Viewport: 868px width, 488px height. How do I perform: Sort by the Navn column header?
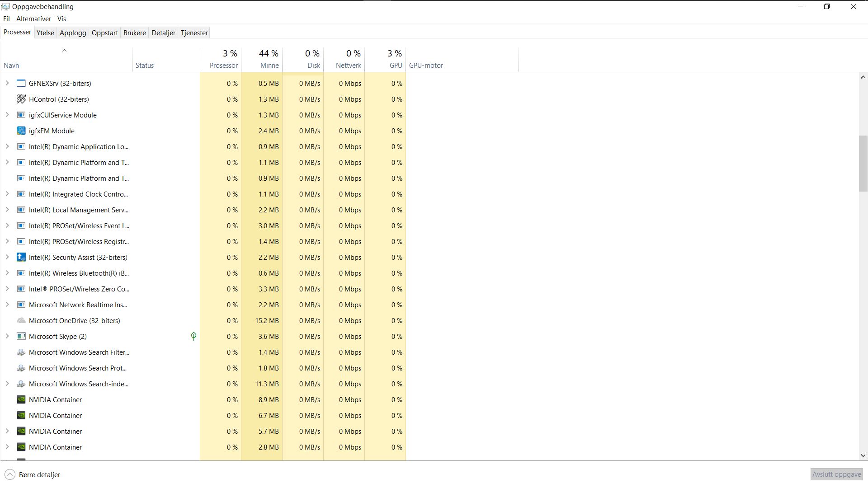[66, 60]
